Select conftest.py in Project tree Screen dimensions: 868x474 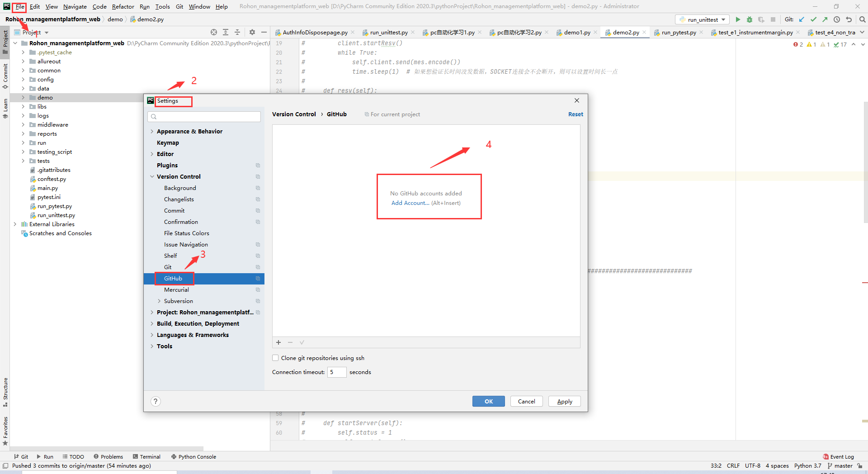click(x=52, y=179)
